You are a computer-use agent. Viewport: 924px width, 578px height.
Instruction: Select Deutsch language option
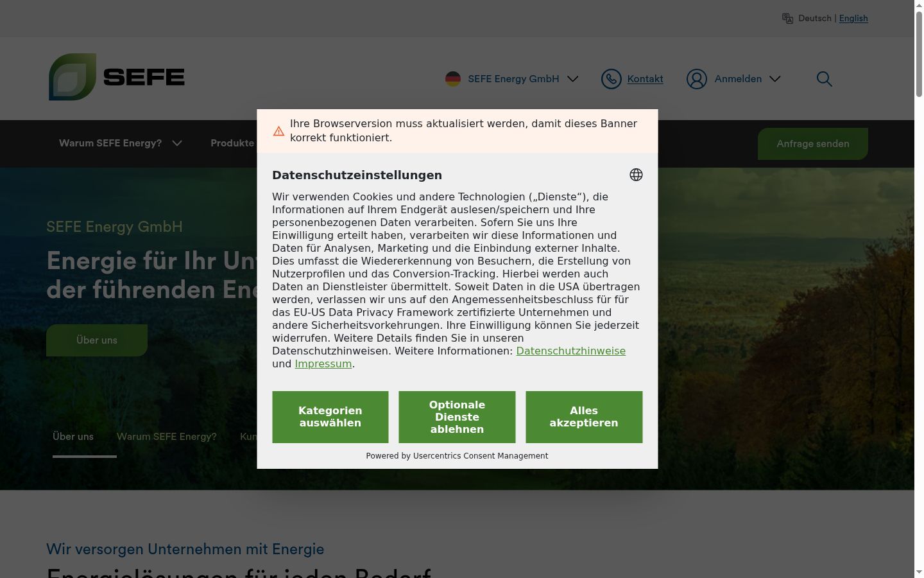click(x=814, y=18)
